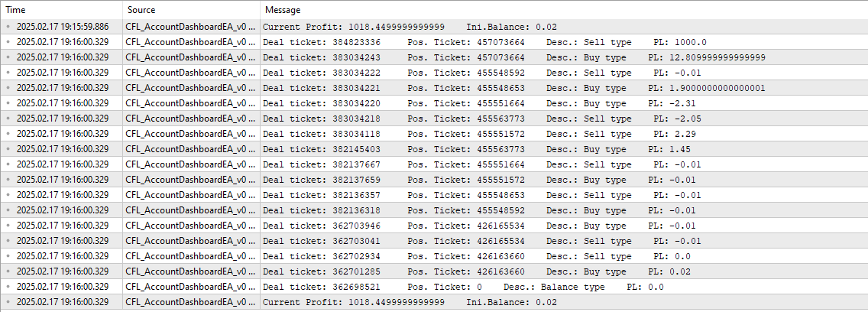Select the Balance type log row
The width and height of the screenshot is (868, 312).
434,287
